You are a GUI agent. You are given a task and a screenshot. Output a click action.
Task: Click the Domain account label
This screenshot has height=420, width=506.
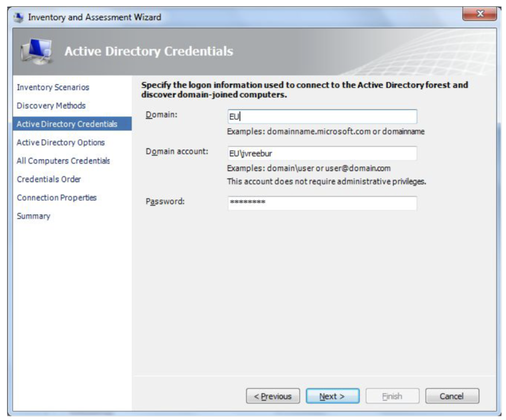click(177, 152)
